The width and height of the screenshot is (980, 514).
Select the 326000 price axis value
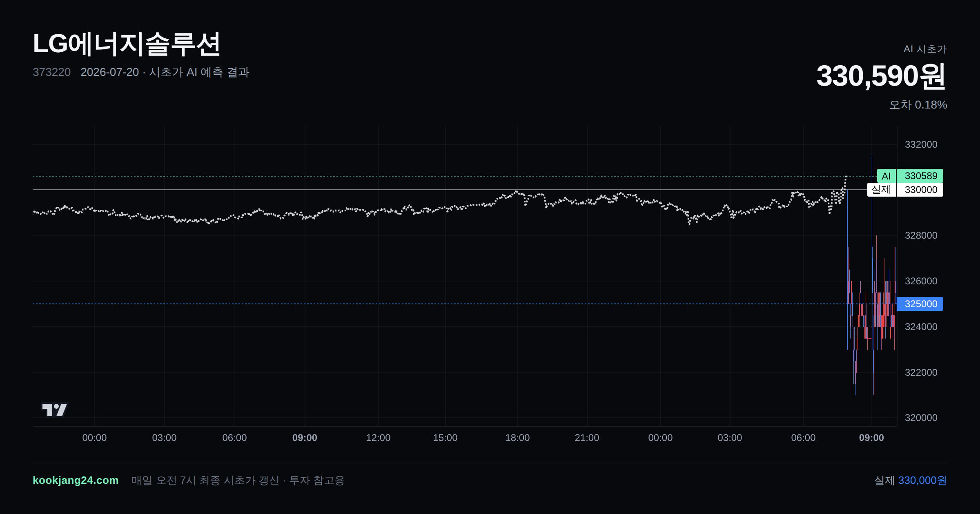tap(921, 281)
